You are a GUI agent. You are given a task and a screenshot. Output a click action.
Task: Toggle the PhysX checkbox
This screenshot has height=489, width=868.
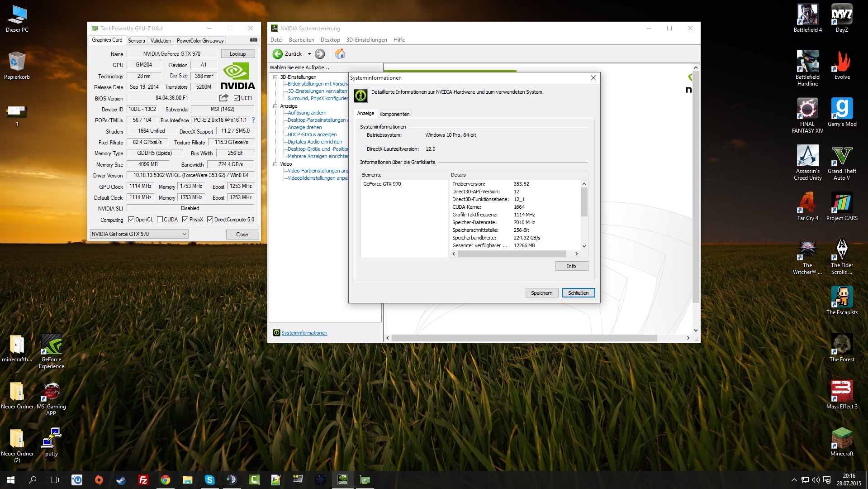185,220
